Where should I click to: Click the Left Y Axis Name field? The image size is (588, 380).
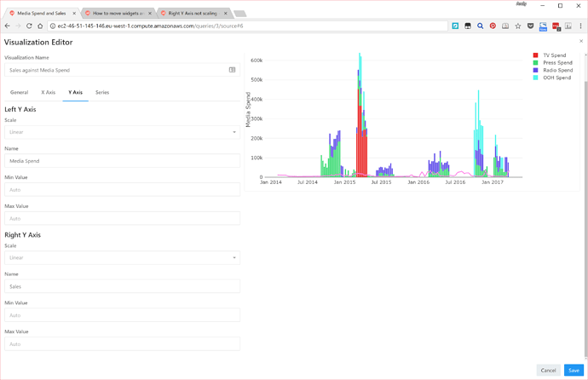(122, 161)
